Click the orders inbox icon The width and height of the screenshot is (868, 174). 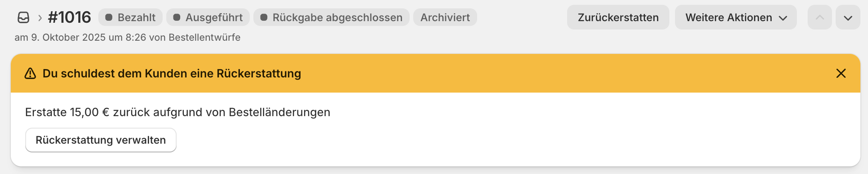point(24,18)
